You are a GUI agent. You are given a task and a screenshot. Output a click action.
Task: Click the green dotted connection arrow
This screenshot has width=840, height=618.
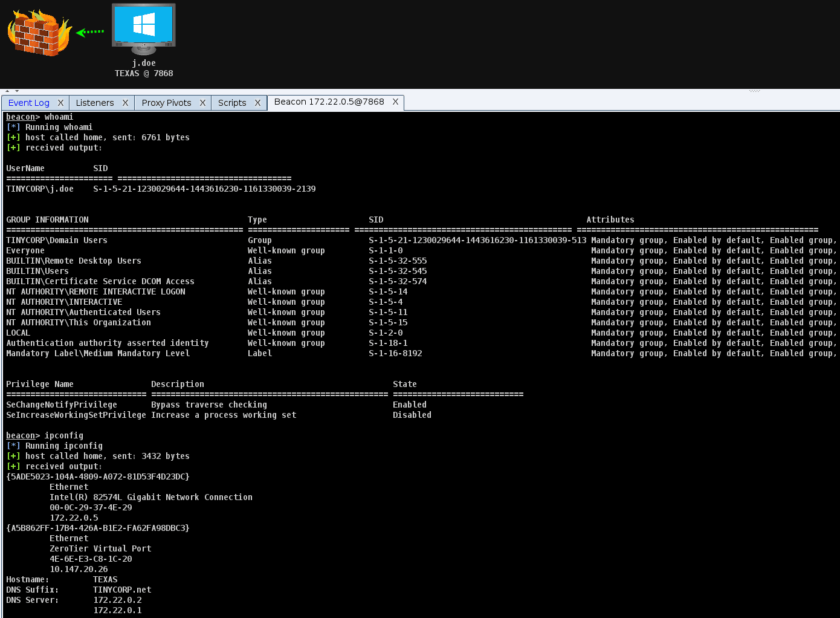pos(89,31)
